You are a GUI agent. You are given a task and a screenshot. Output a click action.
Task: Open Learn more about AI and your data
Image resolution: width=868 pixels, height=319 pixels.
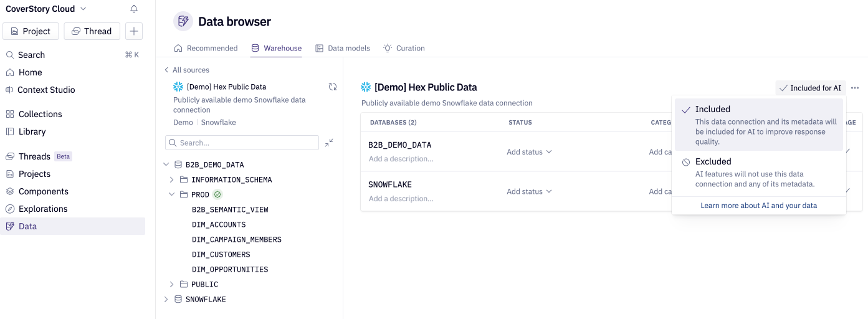[758, 206]
